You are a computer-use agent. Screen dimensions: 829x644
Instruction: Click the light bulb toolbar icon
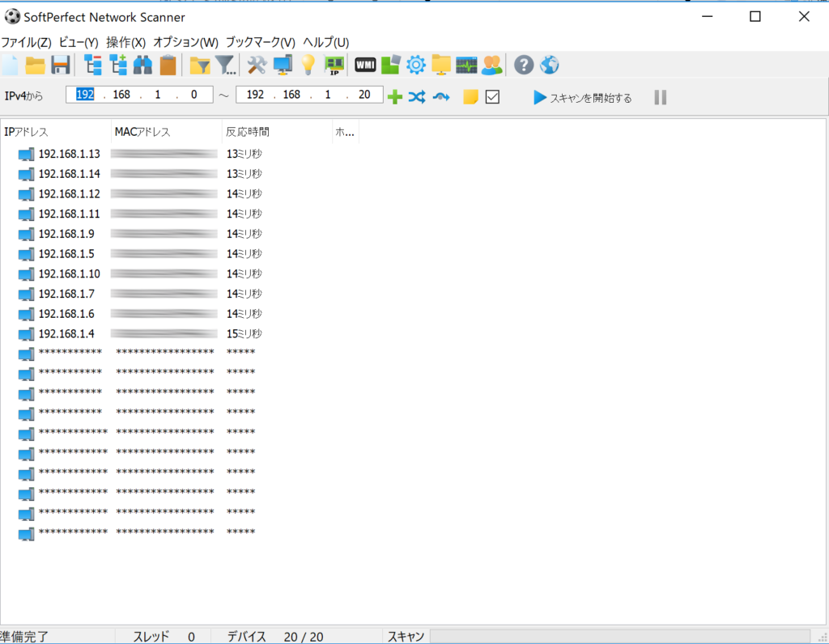point(308,66)
